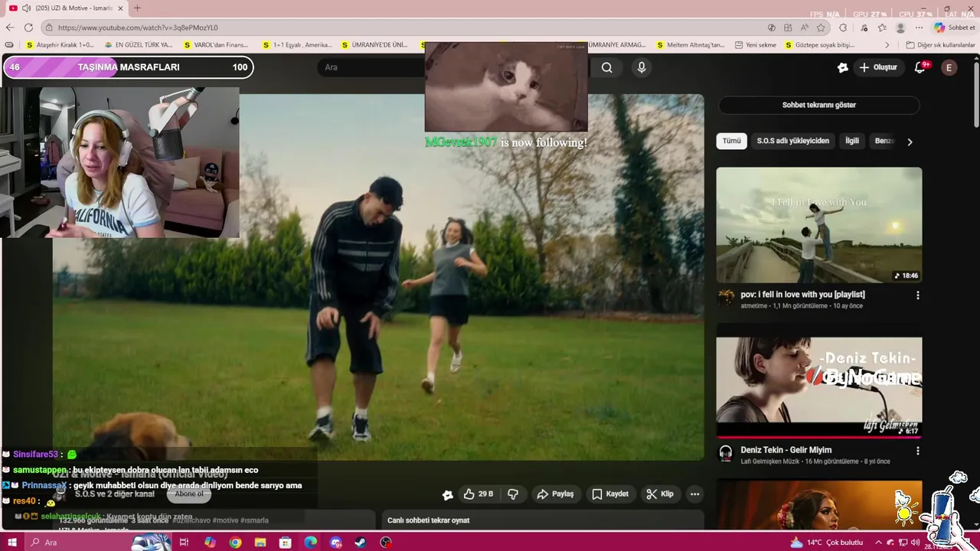Open File Explorer from taskbar

tap(260, 542)
